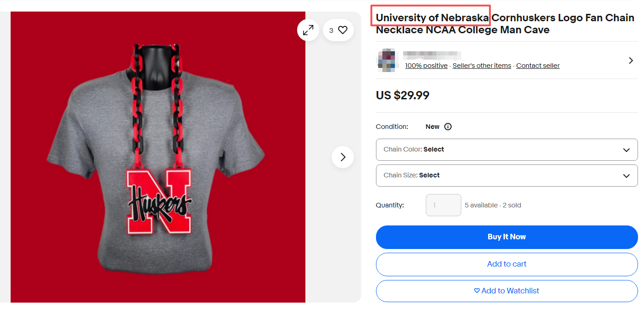
Task: Click the blurred seller name
Action: click(432, 55)
